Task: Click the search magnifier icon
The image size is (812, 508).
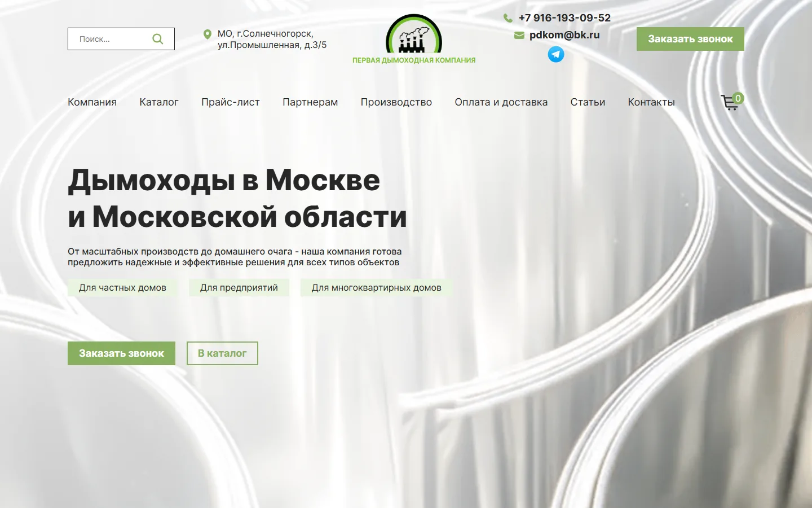Action: [x=158, y=39]
